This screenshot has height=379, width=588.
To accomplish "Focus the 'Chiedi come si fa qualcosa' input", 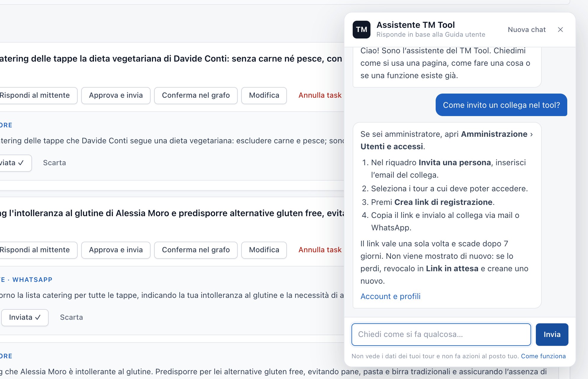I will tap(441, 335).
